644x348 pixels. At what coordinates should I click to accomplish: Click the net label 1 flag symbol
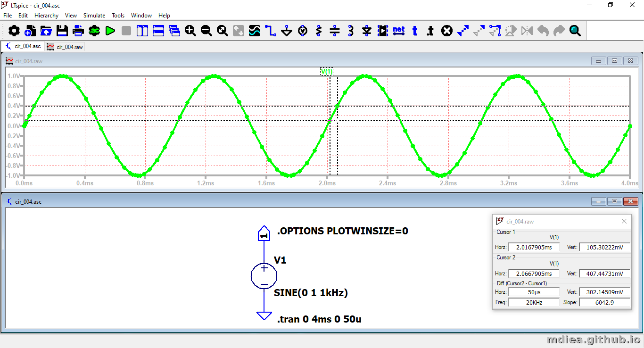pos(264,233)
